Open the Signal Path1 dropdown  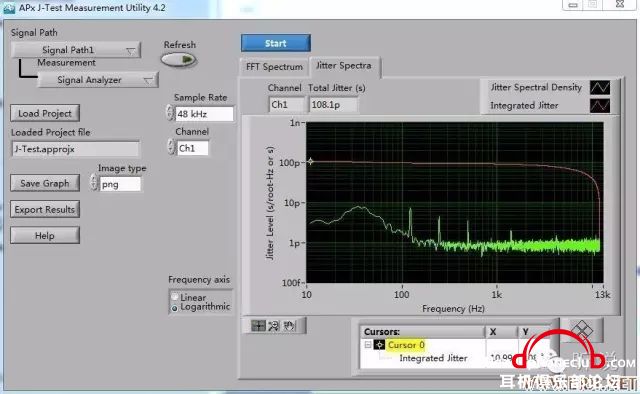pos(76,50)
